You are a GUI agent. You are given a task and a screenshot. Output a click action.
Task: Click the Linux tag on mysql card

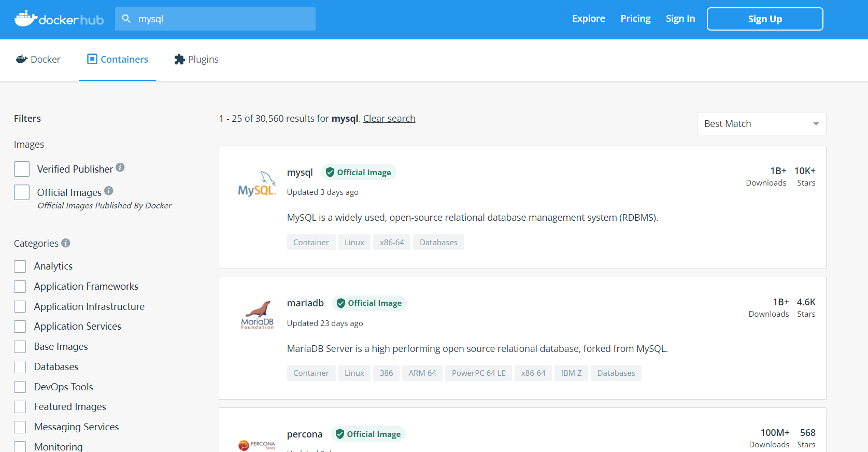tap(354, 242)
